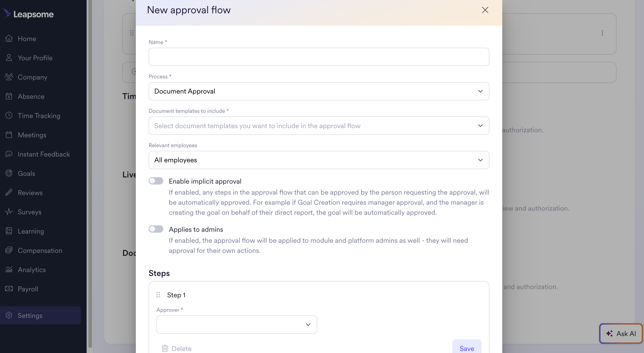The width and height of the screenshot is (644, 353).
Task: Grab the Step 1 drag handle icon
Action: point(158,295)
